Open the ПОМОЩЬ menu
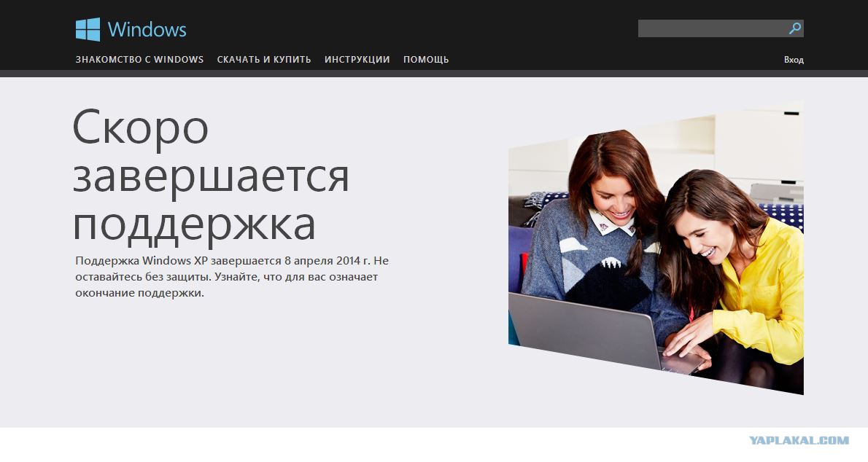This screenshot has width=868, height=462. click(426, 59)
